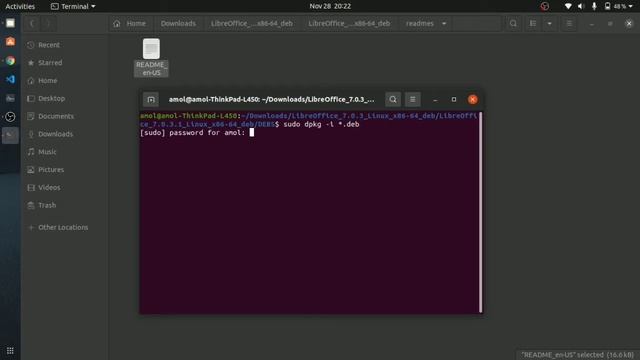Open the clock-like app icon in dock
This screenshot has width=640, height=360.
coord(10,117)
